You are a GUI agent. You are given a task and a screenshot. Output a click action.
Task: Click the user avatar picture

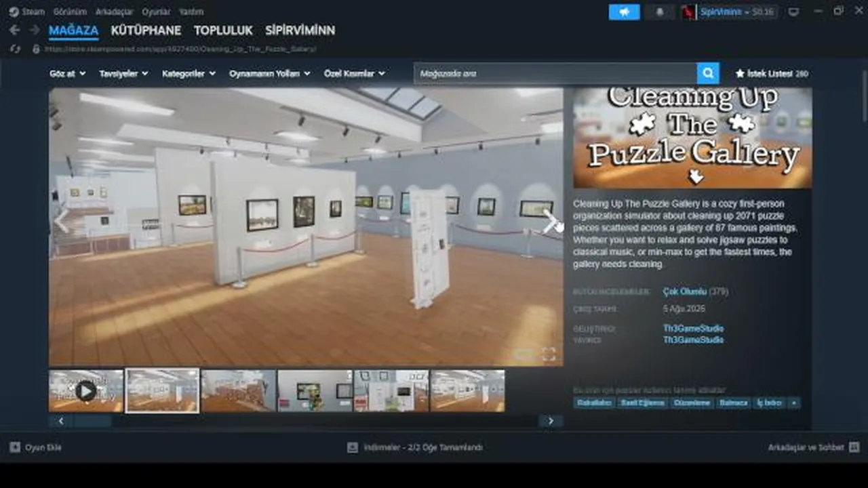(x=690, y=12)
